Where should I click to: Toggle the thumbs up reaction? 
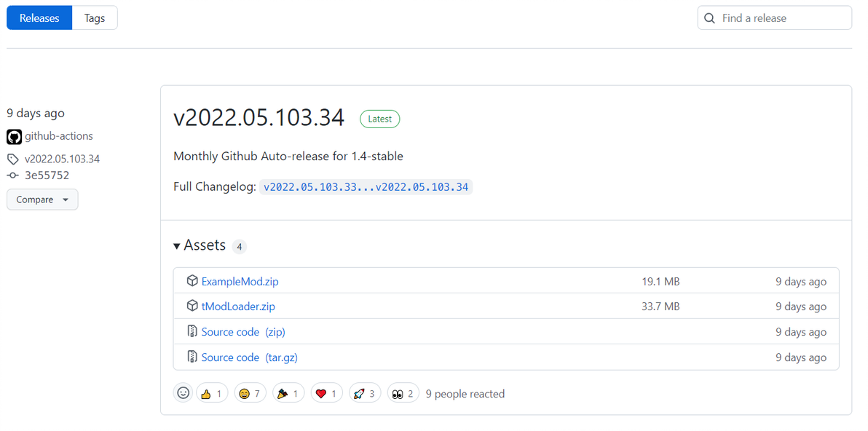(212, 393)
